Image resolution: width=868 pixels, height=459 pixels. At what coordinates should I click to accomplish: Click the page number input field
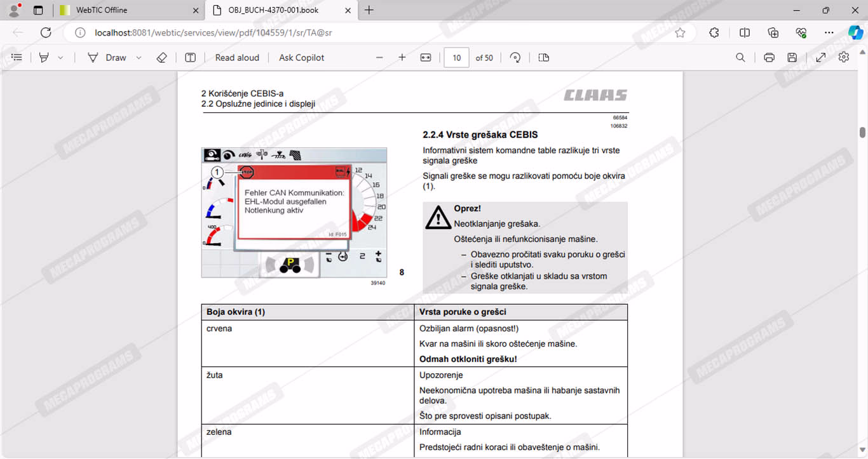(456, 57)
